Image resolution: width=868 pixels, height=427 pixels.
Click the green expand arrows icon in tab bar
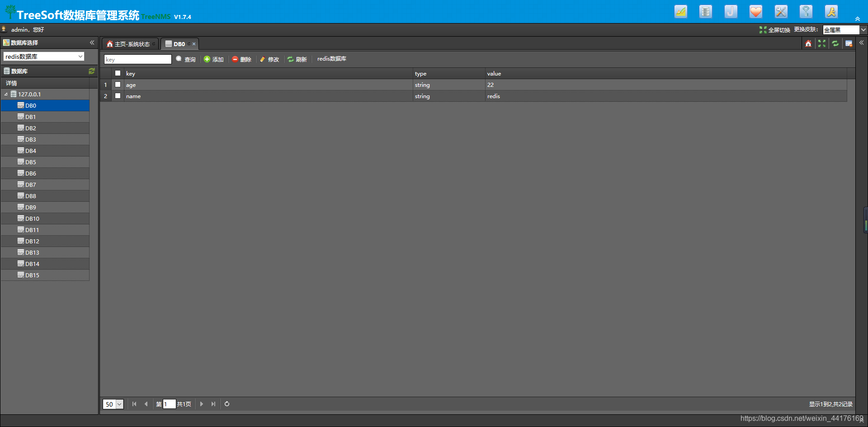click(x=822, y=43)
